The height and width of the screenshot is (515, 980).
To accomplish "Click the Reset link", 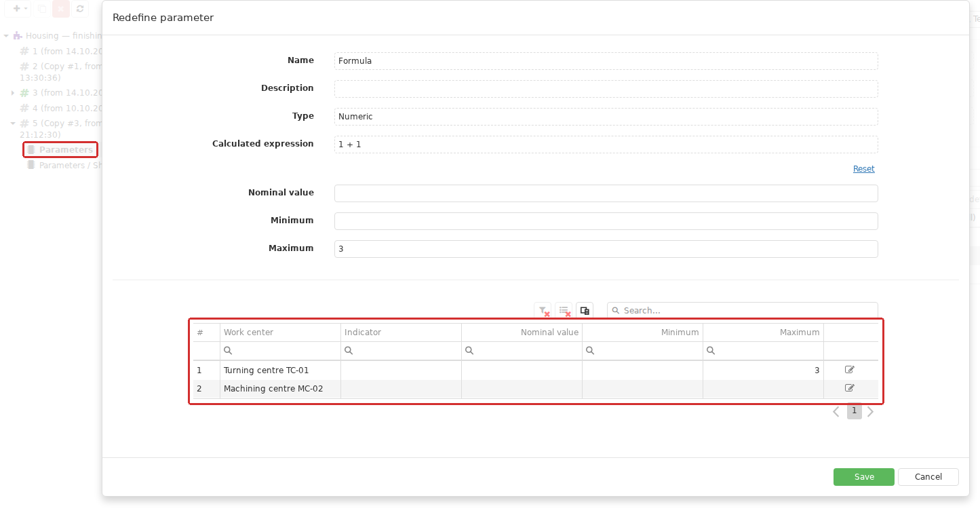I will click(863, 169).
